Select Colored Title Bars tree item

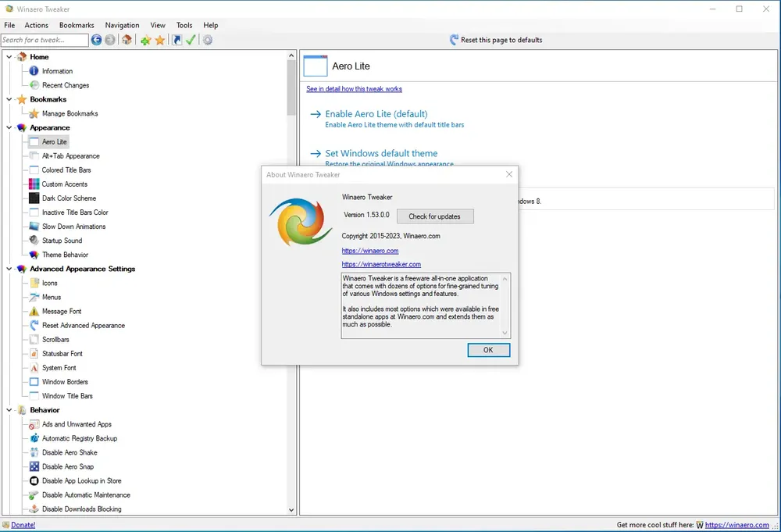66,170
